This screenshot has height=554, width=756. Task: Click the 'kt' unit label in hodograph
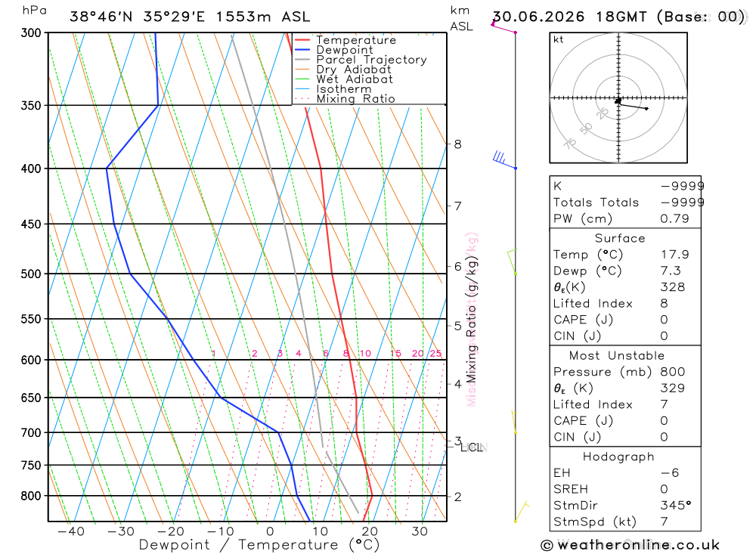[x=559, y=39]
